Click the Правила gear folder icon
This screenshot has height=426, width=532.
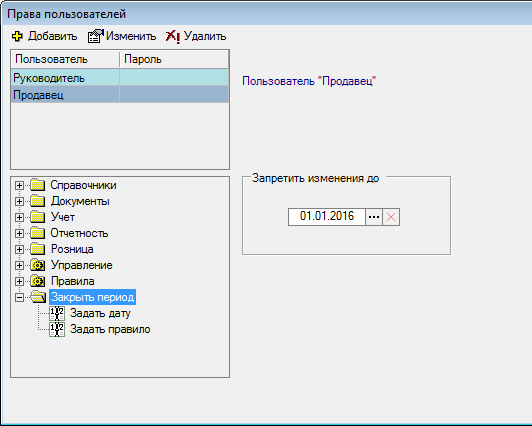click(38, 281)
